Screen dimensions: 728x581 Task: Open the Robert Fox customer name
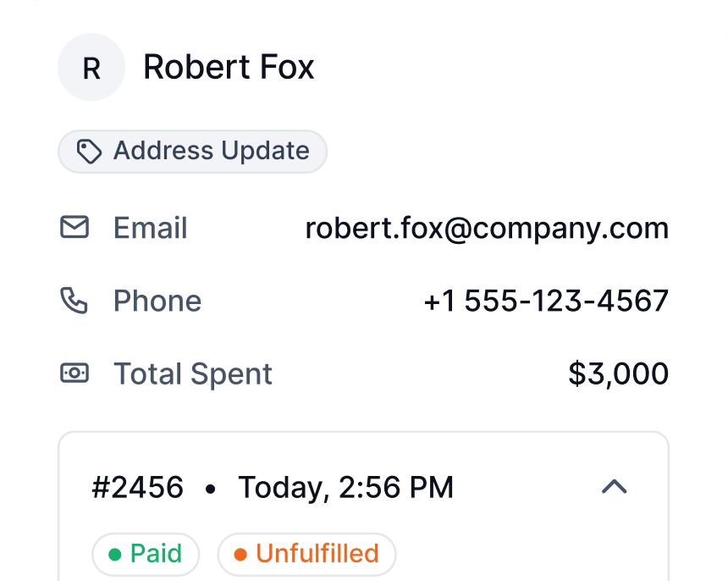[229, 68]
